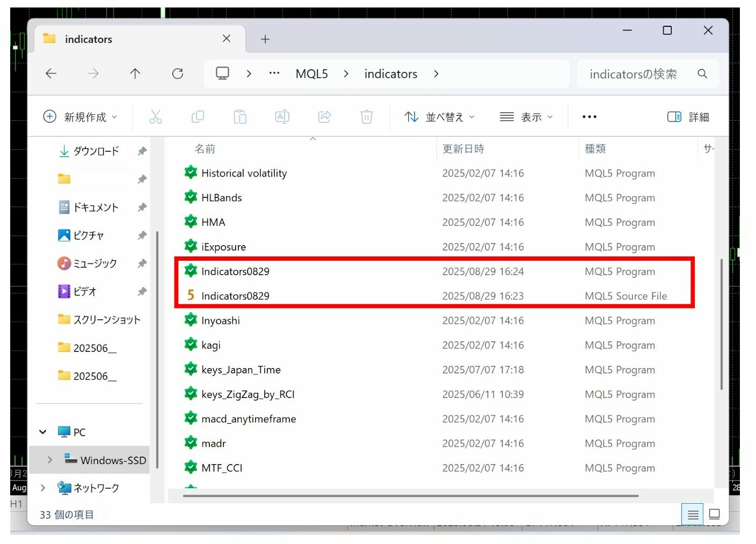Expand the Windows-SSD drive tree node
Screen dimensions: 756x544
[x=49, y=460]
